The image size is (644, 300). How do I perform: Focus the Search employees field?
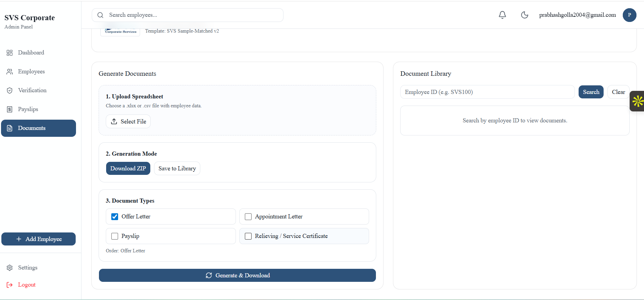pyautogui.click(x=188, y=15)
